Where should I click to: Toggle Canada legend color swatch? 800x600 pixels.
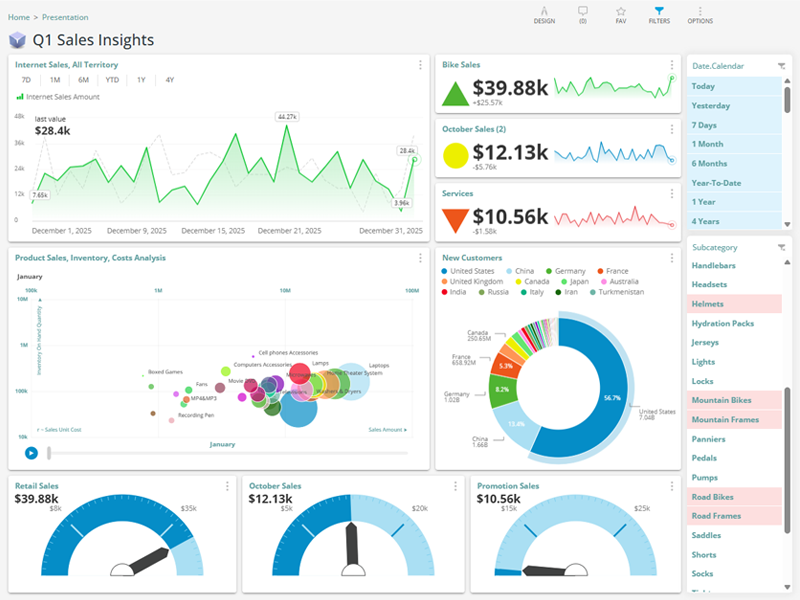point(518,282)
